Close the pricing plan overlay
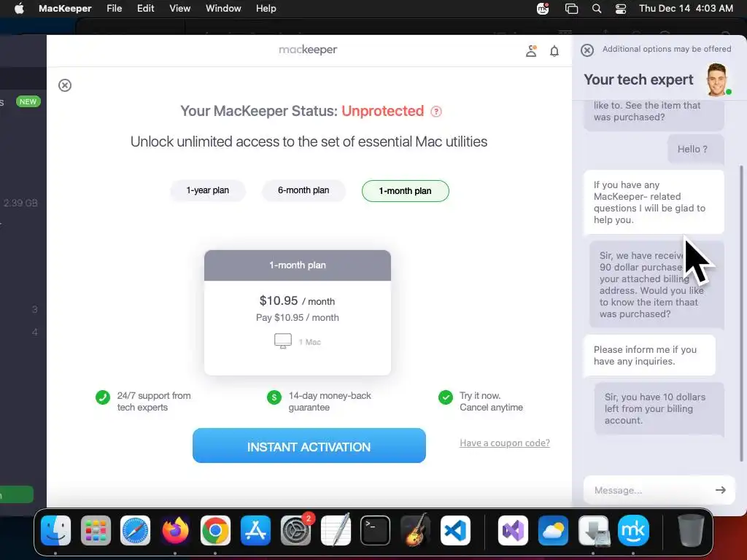 (x=65, y=85)
